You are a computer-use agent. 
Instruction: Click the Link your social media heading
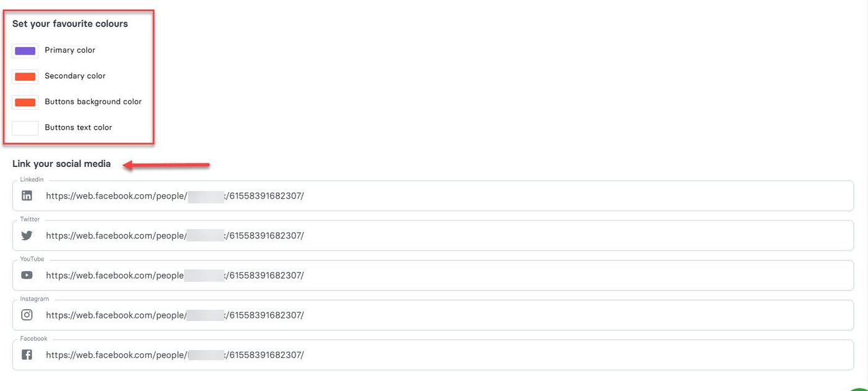click(61, 164)
